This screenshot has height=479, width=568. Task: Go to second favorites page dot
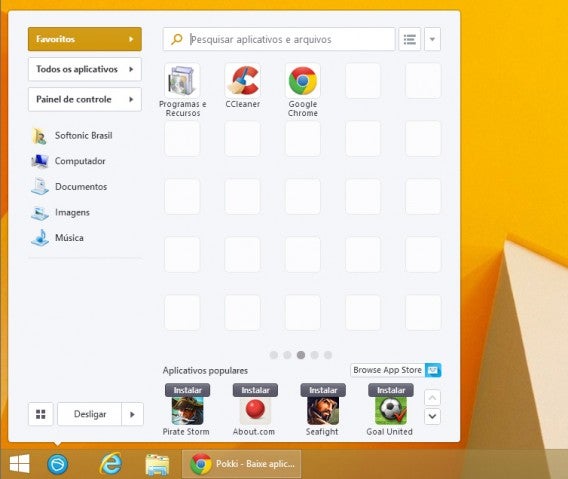287,355
